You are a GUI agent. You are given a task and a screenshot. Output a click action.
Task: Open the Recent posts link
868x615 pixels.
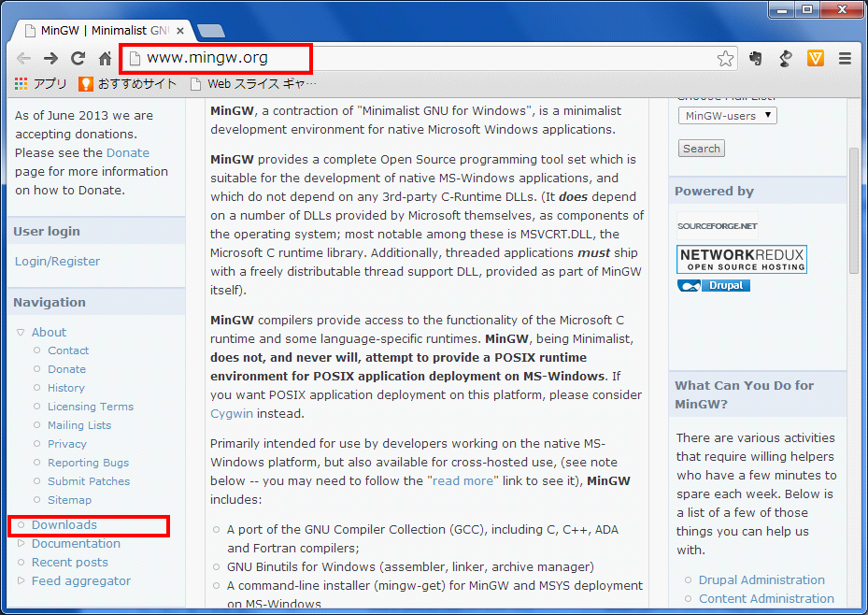click(x=70, y=563)
